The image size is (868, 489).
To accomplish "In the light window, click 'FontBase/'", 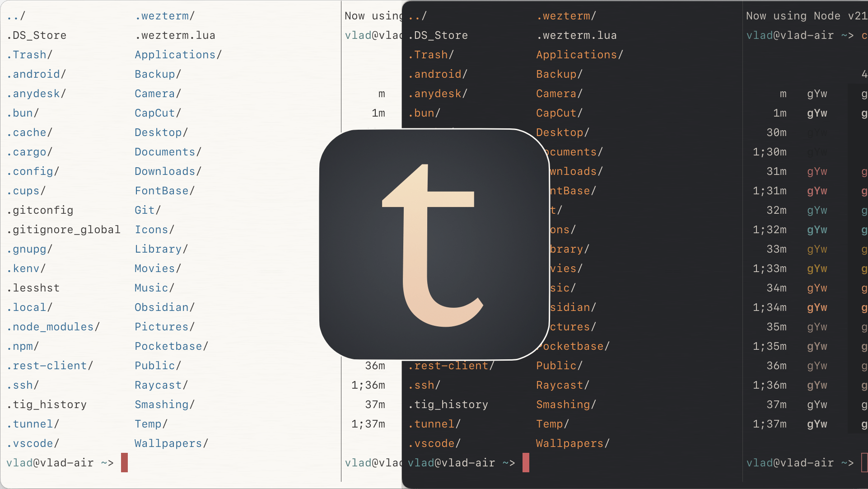I will pyautogui.click(x=165, y=191).
